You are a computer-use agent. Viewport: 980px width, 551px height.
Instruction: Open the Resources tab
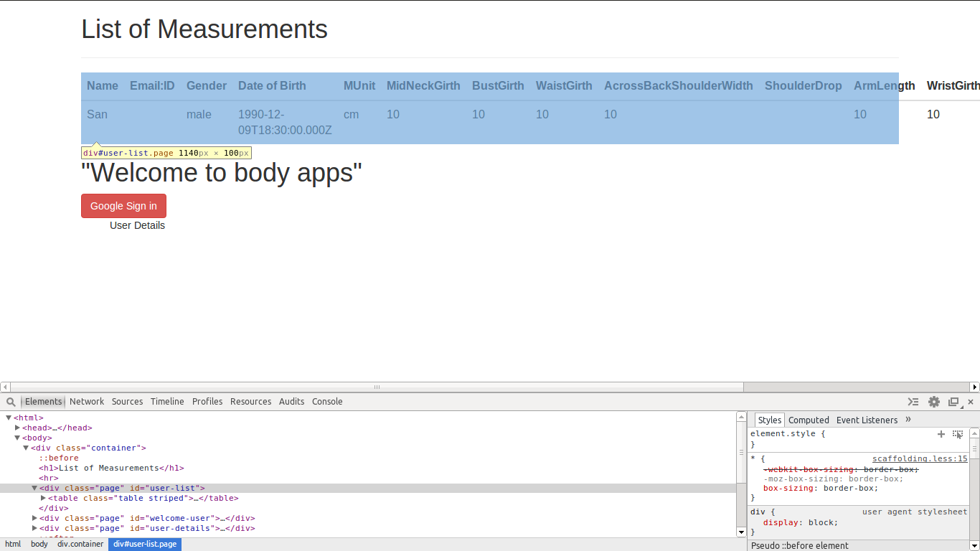pos(250,402)
